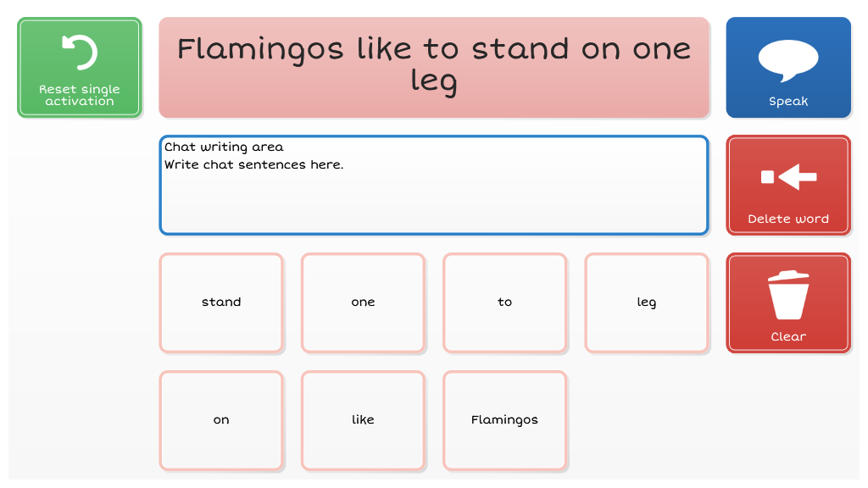The image size is (868, 488).
Task: Click the 'Write chat sentences here.' placeholder text
Action: (254, 165)
